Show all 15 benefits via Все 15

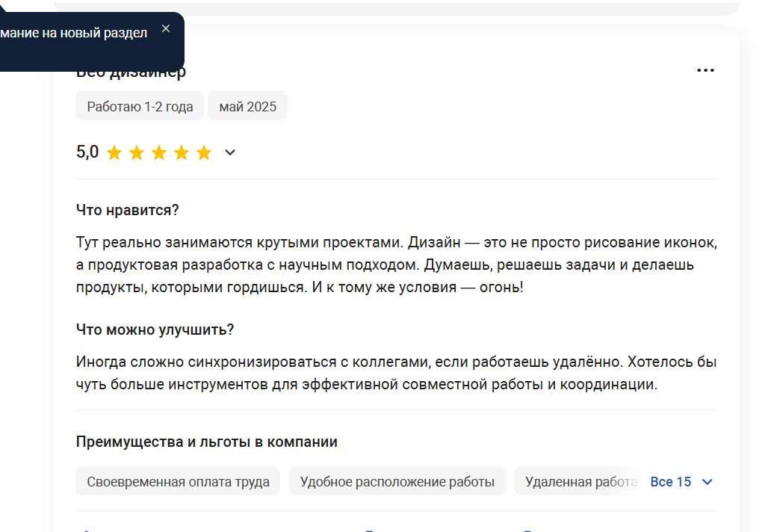pos(670,482)
